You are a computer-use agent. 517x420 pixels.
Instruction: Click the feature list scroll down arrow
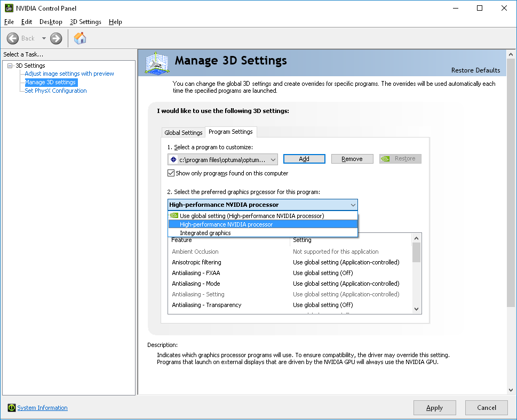click(417, 309)
